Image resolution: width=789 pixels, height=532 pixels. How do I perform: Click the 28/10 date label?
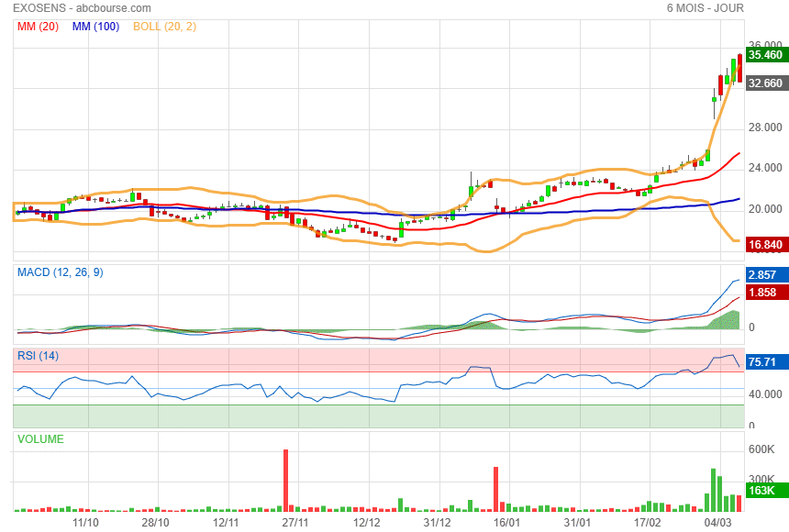click(155, 523)
